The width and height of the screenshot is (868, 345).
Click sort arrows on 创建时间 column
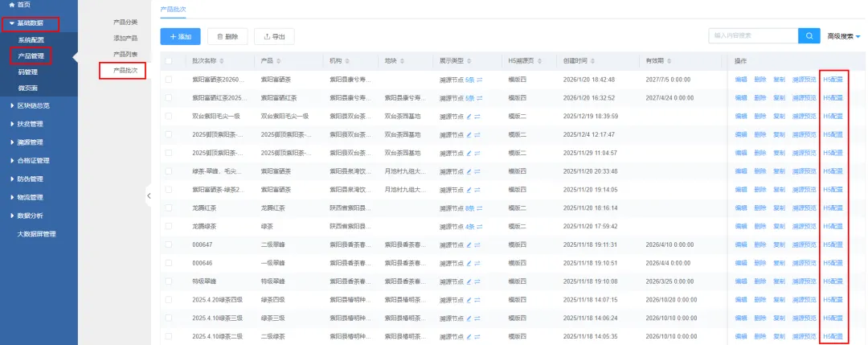(592, 61)
